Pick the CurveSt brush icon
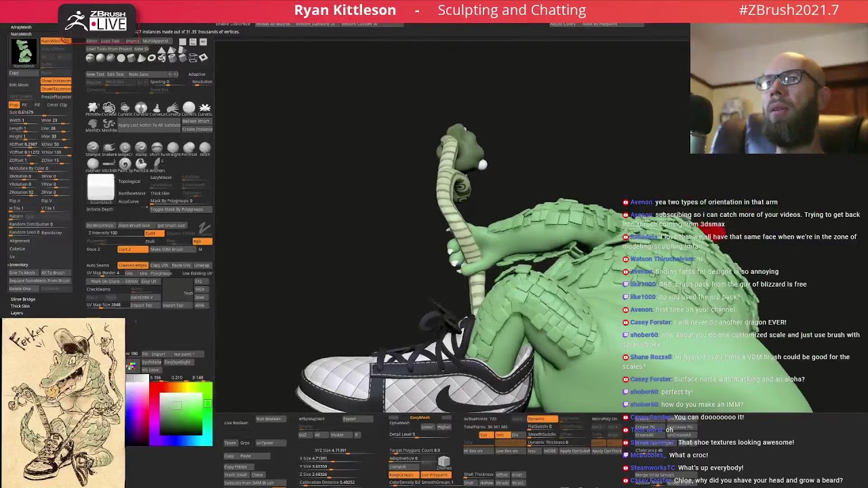Viewport: 868px width, 488px height. 125,108
